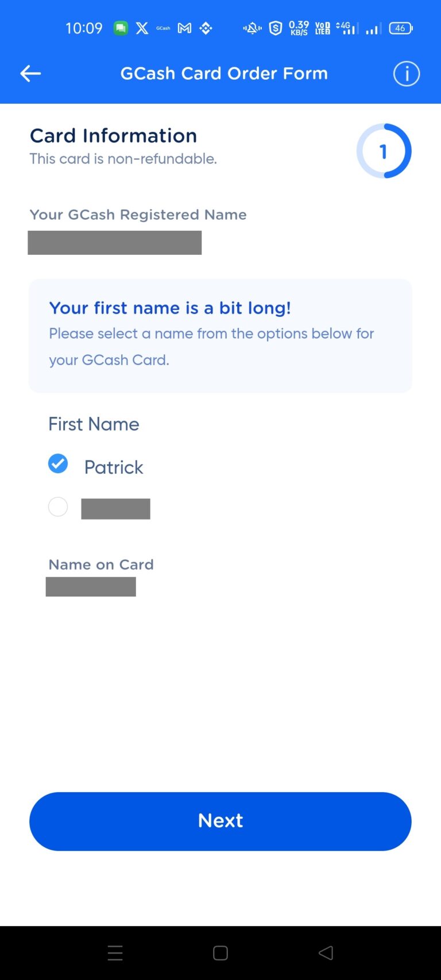441x980 pixels.
Task: Choose the second first-name option
Action: (57, 506)
